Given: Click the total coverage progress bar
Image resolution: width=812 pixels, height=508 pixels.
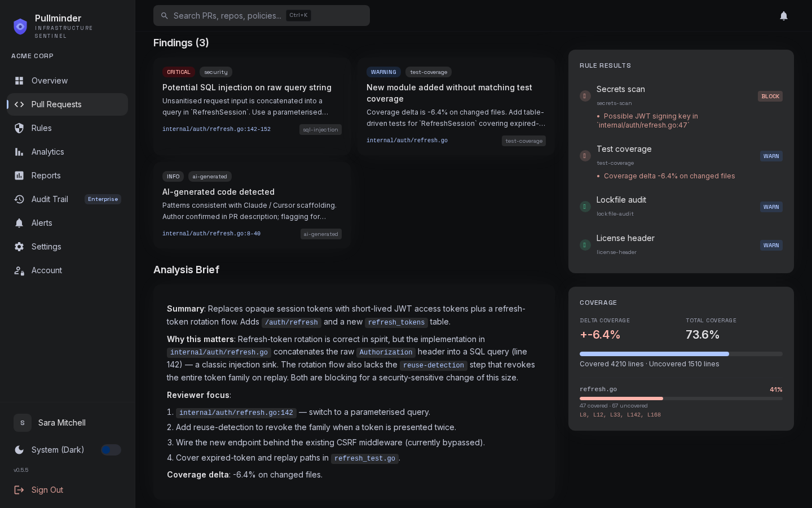Looking at the screenshot, I should pos(681,354).
